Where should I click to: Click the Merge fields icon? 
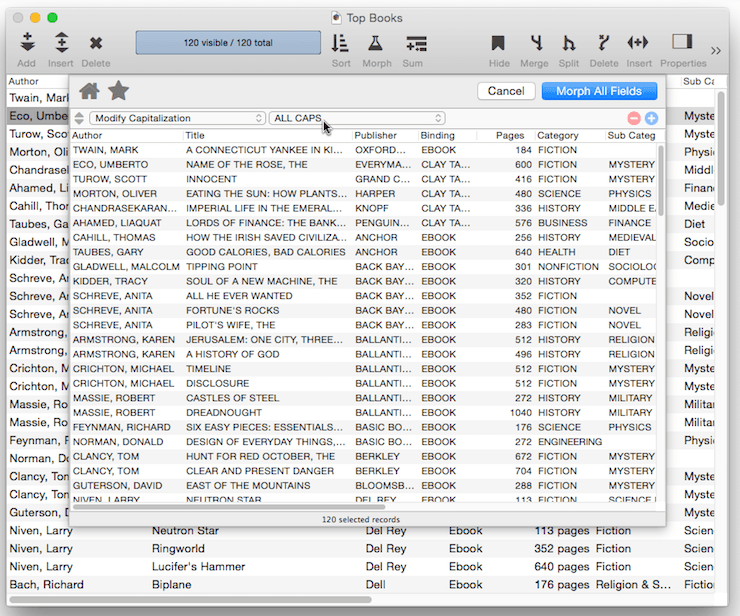[536, 43]
